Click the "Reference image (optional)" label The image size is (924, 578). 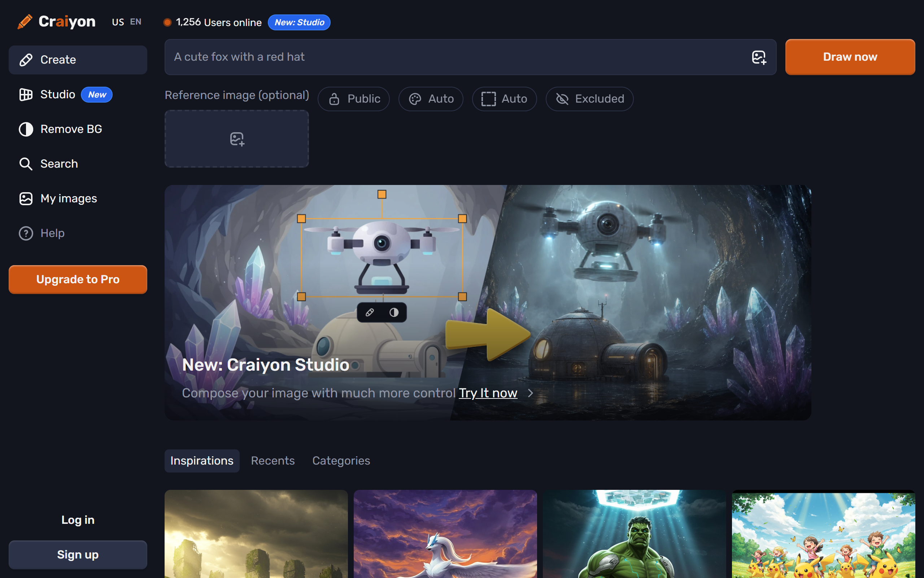(x=237, y=95)
